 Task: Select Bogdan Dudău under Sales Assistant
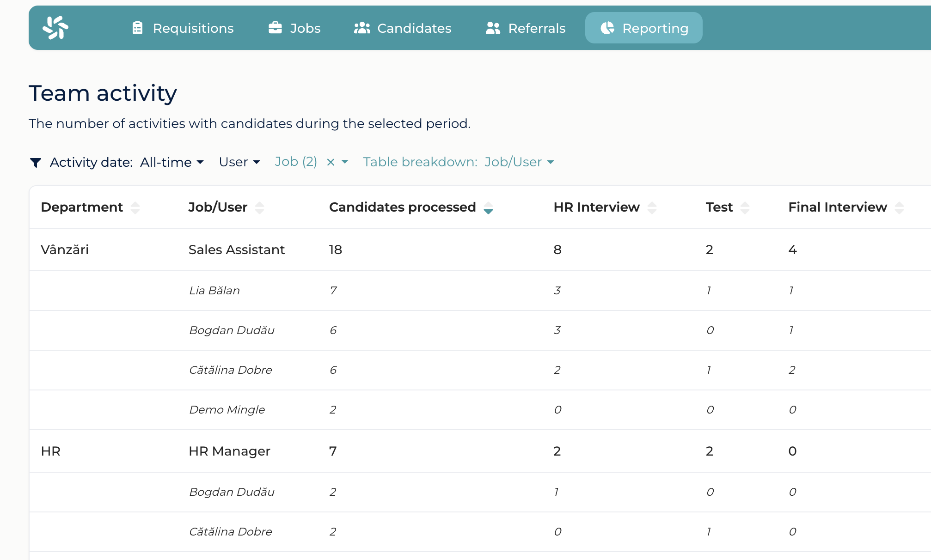point(480,330)
